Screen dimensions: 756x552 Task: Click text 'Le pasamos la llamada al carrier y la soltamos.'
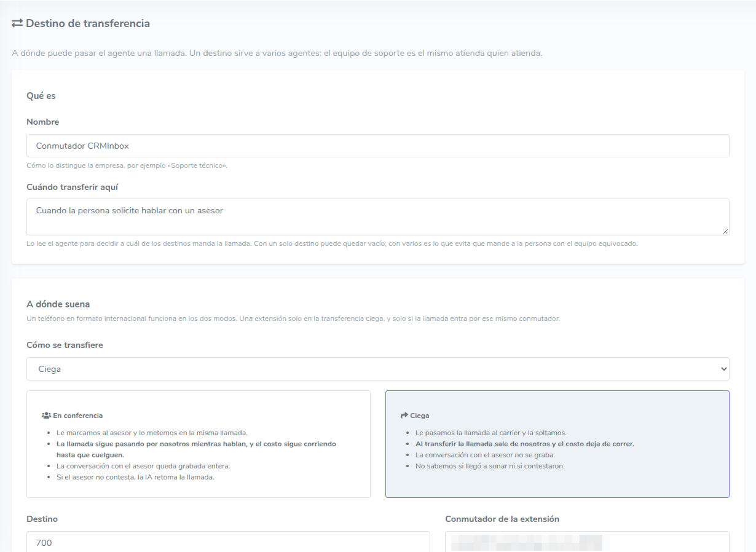tap(491, 433)
